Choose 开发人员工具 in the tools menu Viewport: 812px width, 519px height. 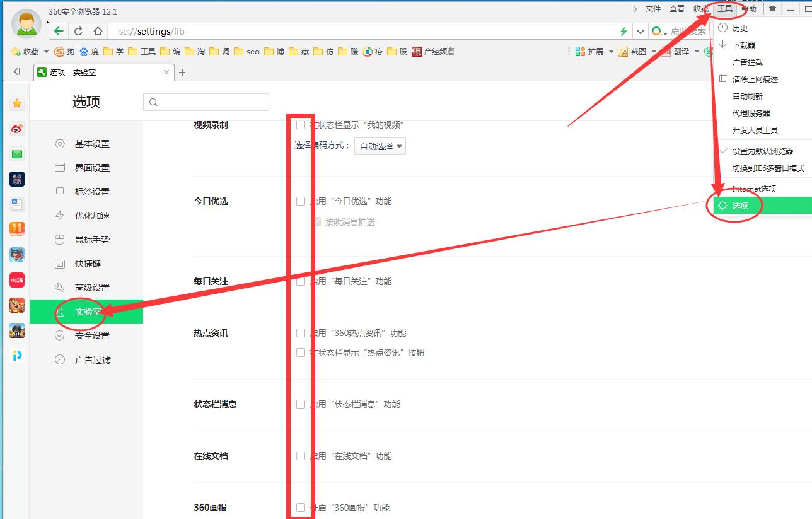[x=763, y=130]
